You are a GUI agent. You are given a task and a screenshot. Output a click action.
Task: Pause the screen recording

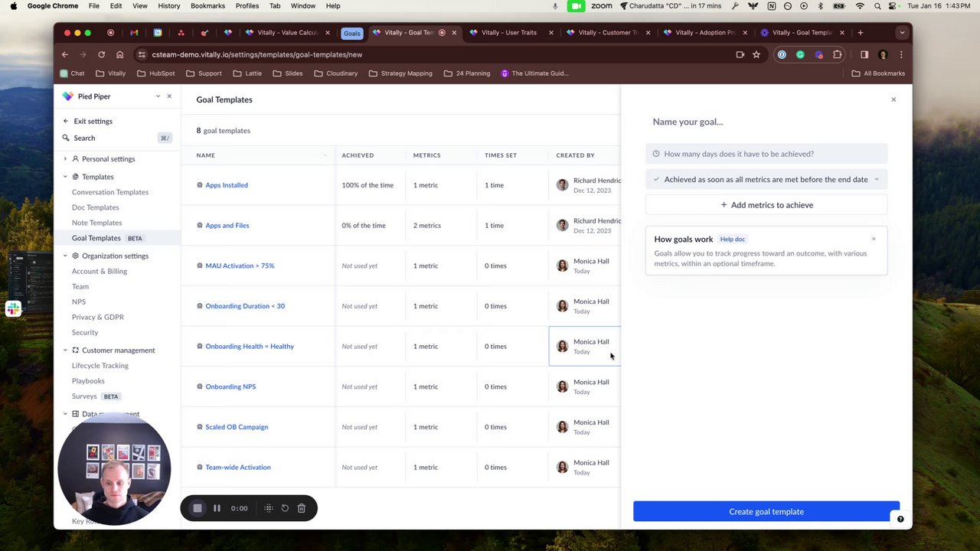217,508
